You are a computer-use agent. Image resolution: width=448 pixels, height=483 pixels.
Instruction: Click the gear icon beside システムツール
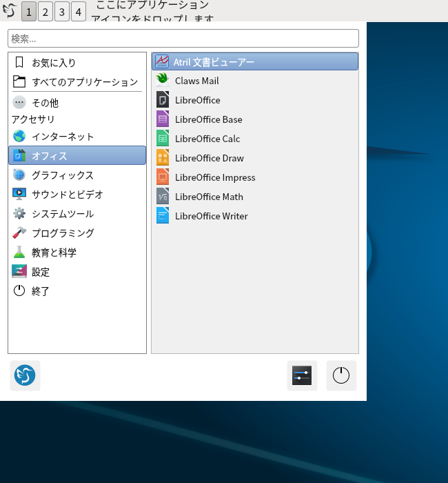pyautogui.click(x=19, y=213)
